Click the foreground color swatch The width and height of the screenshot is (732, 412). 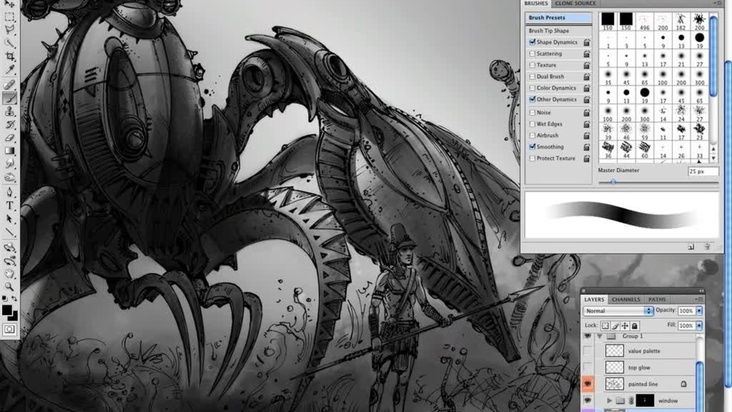[x=7, y=309]
